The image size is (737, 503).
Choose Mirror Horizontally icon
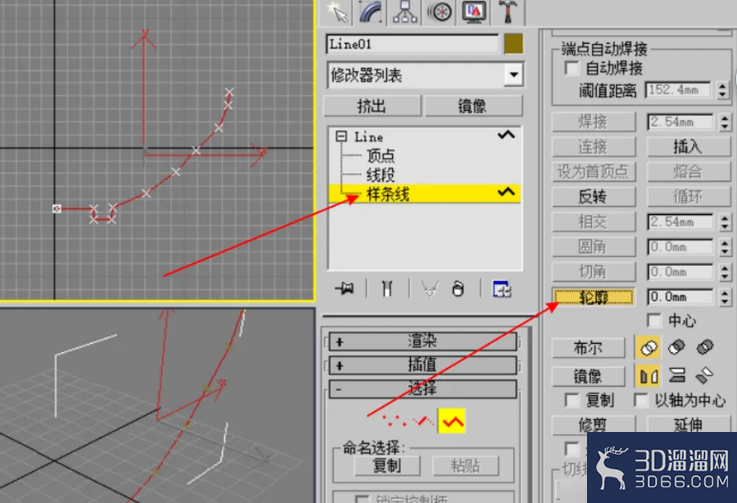(x=648, y=376)
